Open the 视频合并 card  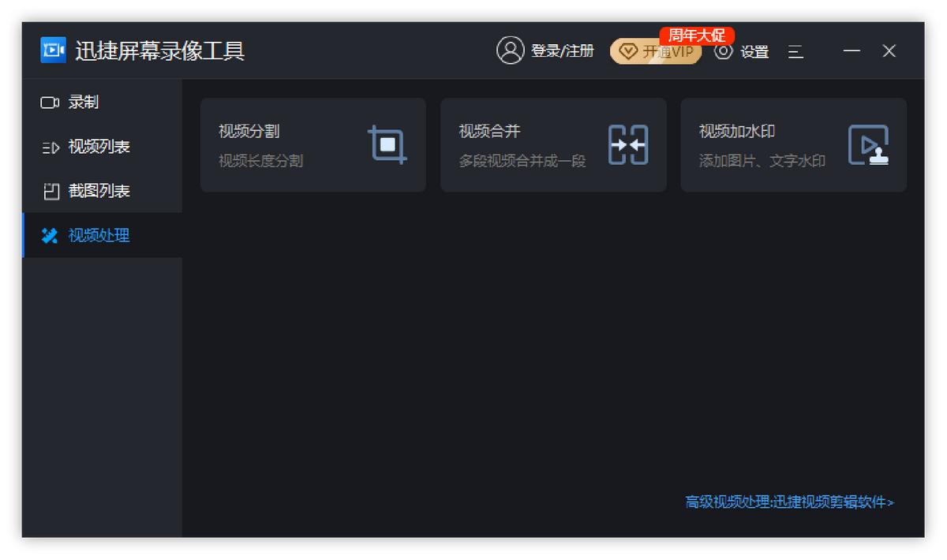click(553, 144)
